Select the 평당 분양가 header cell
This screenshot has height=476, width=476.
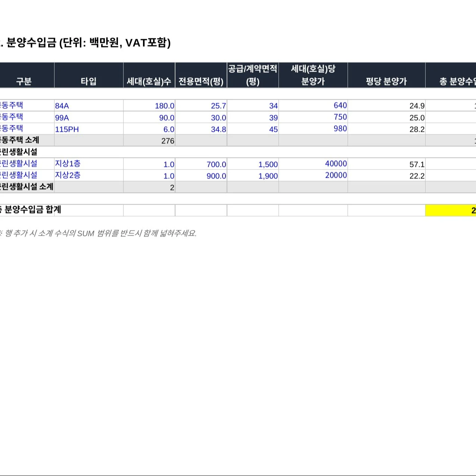pyautogui.click(x=386, y=75)
